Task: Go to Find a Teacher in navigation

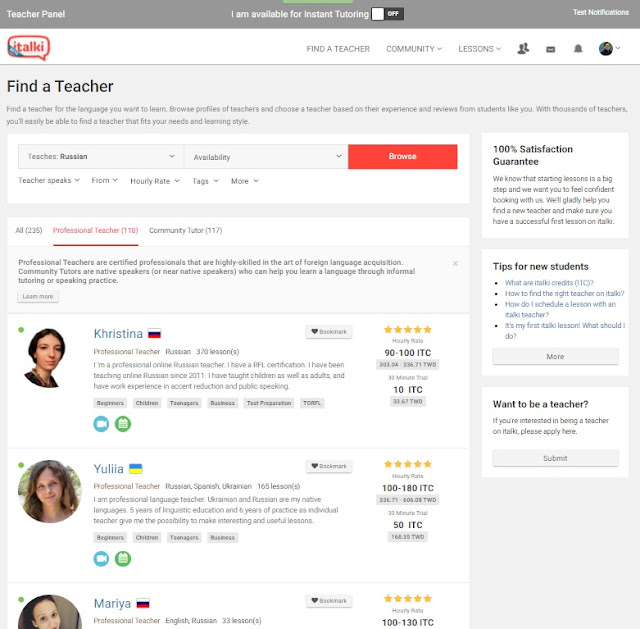Action: pos(338,49)
